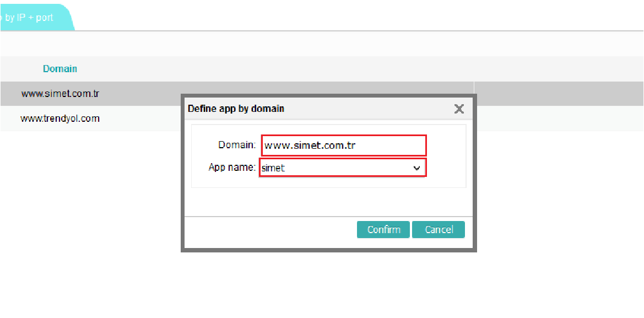Click the chevron arrow in App name

click(x=417, y=168)
